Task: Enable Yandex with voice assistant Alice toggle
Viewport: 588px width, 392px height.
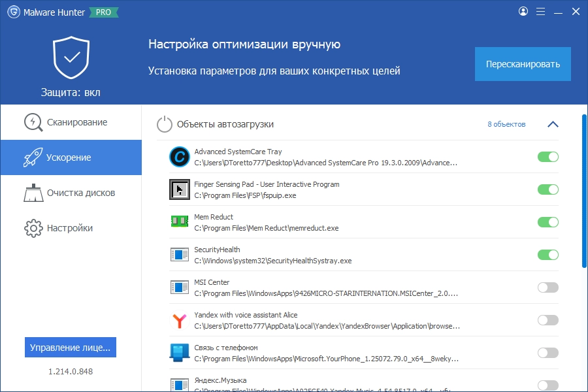Action: click(x=548, y=320)
